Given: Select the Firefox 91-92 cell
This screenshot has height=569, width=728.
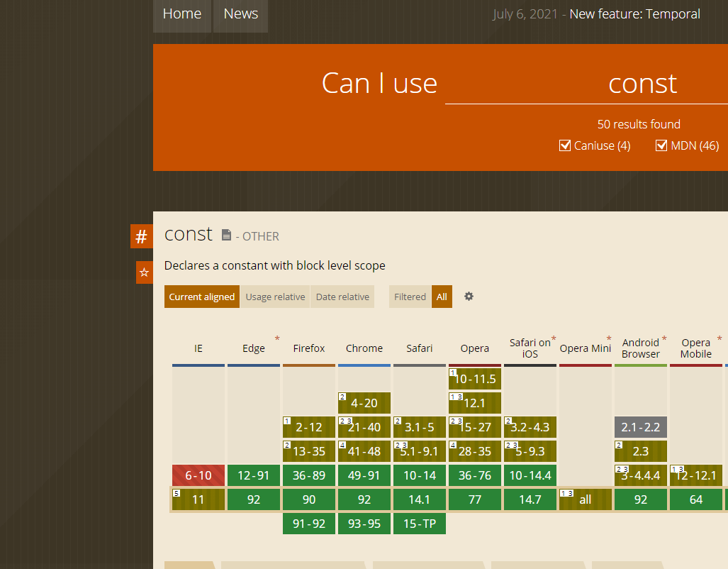Looking at the screenshot, I should click(x=309, y=524).
